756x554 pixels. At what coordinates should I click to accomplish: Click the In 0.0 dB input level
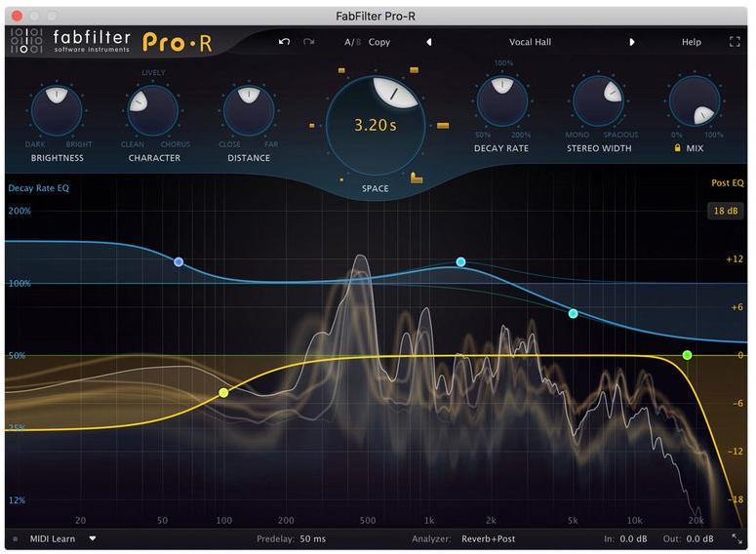click(x=633, y=538)
